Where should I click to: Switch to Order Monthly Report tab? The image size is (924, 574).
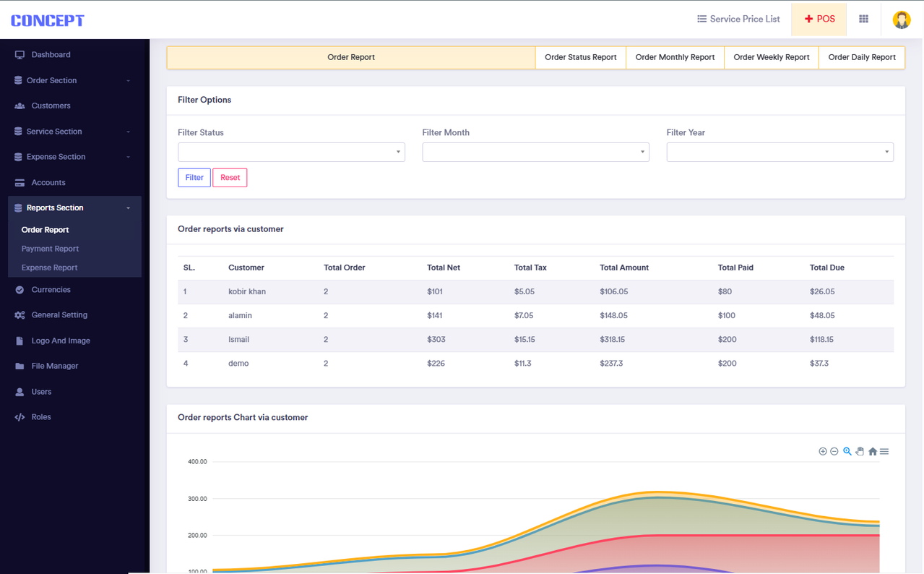pyautogui.click(x=675, y=57)
